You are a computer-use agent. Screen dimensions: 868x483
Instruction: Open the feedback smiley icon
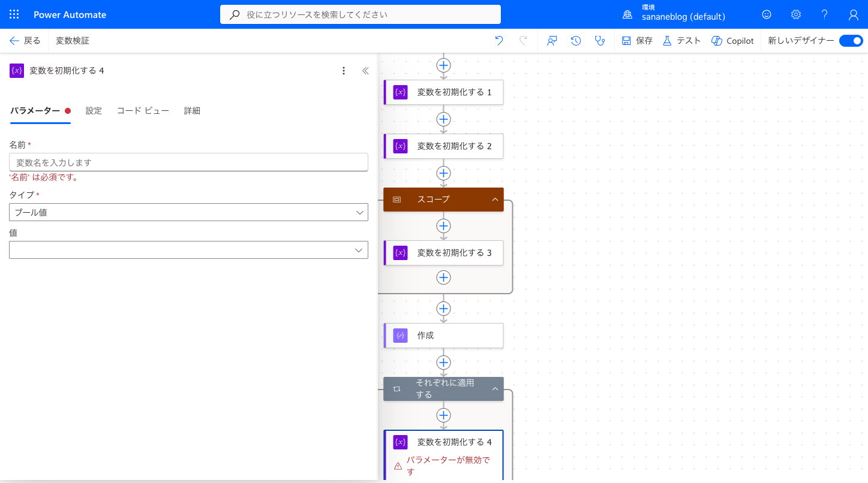coord(766,14)
